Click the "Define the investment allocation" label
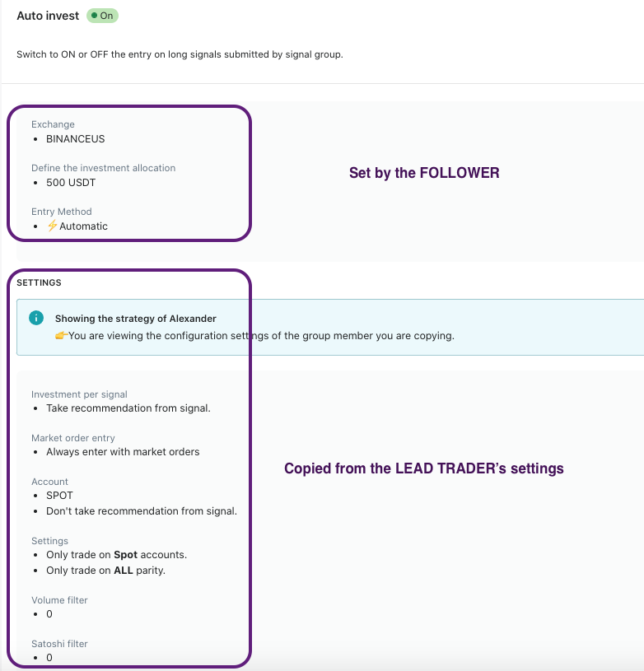The height and width of the screenshot is (671, 644). [103, 168]
